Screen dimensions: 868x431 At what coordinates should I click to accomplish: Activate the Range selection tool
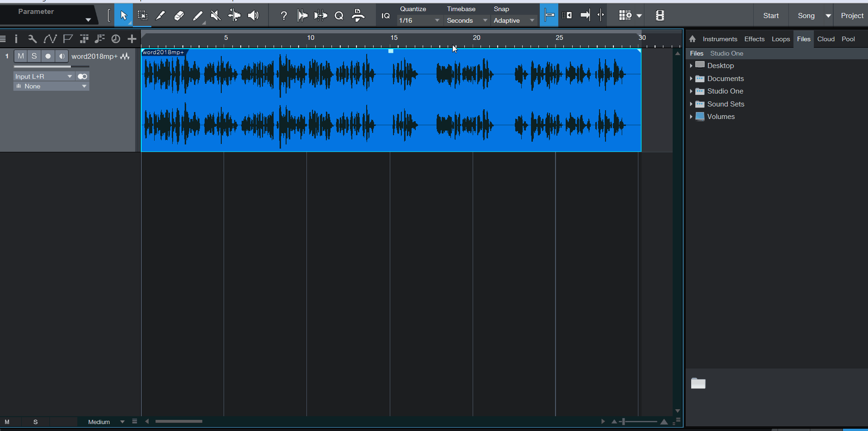[x=143, y=16]
